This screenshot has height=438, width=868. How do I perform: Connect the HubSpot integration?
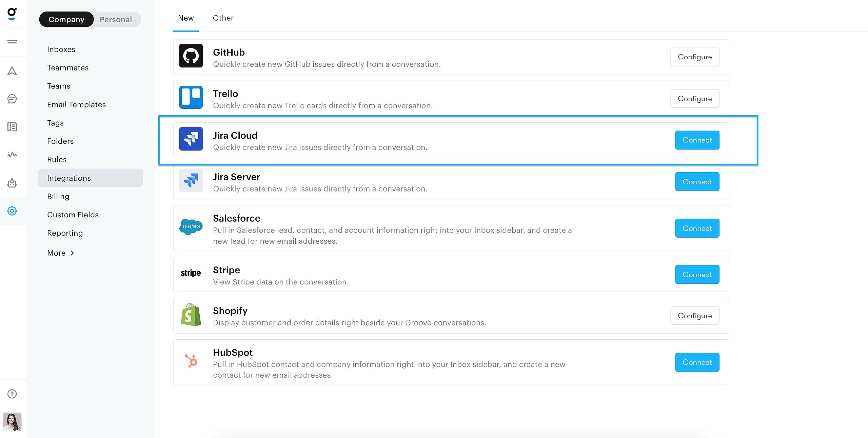(x=697, y=362)
